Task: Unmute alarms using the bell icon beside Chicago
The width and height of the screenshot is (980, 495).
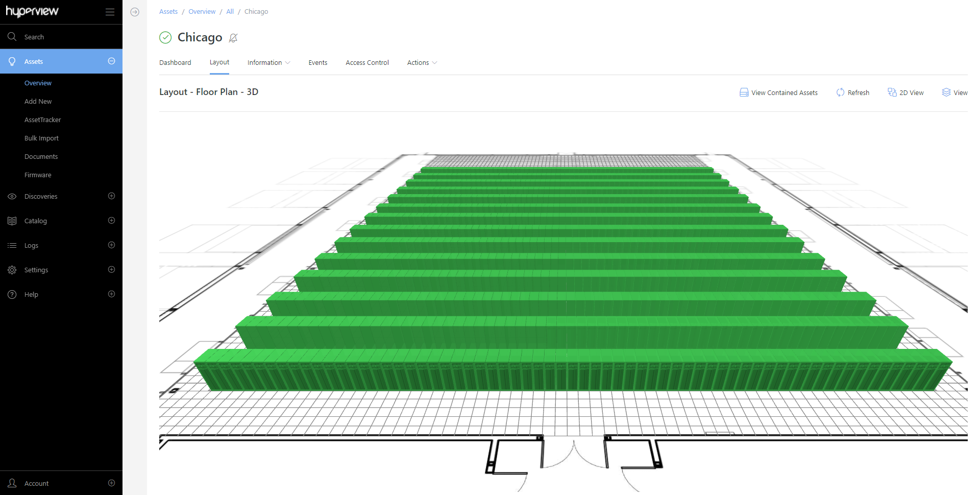Action: 234,38
